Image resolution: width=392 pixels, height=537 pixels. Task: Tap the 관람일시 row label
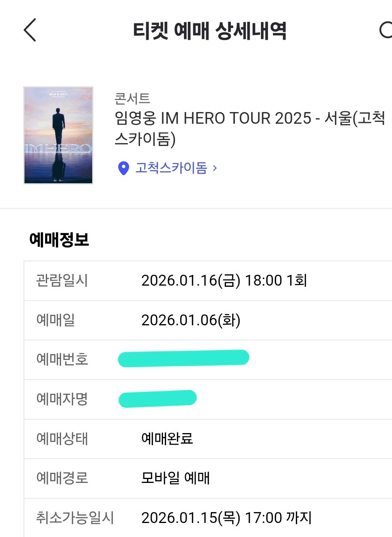(62, 281)
